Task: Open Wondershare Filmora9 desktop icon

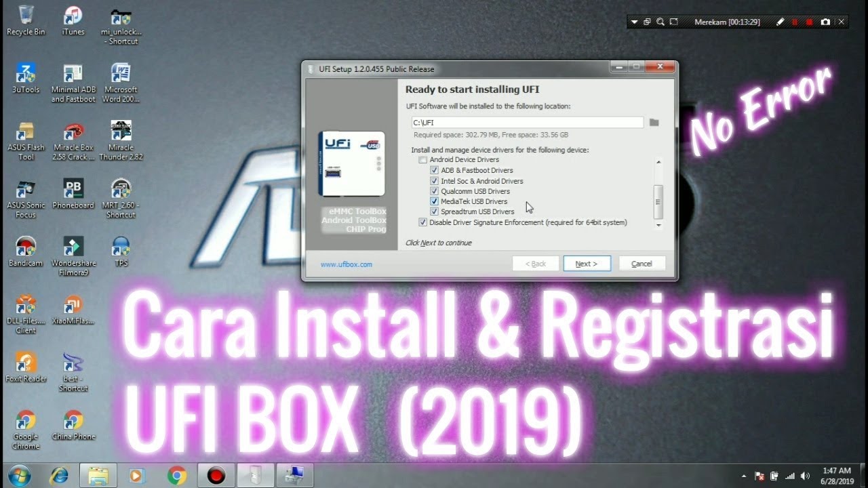Action: click(x=73, y=256)
